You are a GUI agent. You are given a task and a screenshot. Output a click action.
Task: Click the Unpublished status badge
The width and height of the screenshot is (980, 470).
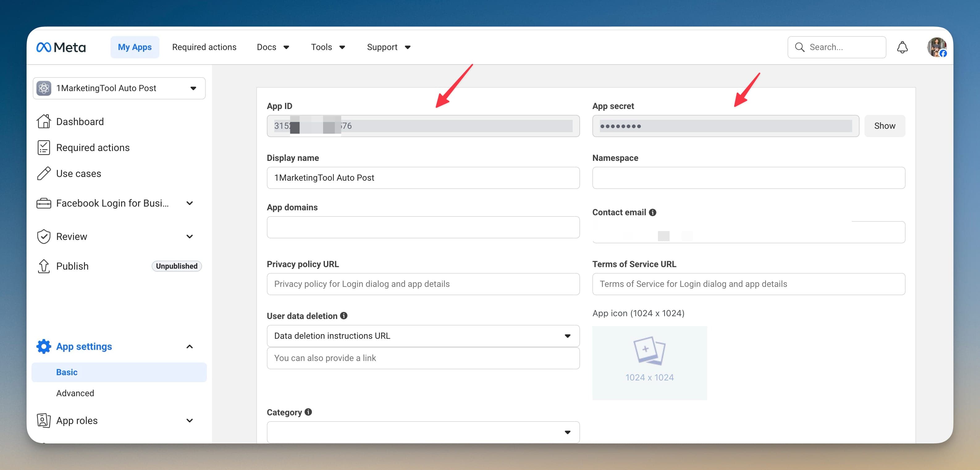[x=177, y=266]
